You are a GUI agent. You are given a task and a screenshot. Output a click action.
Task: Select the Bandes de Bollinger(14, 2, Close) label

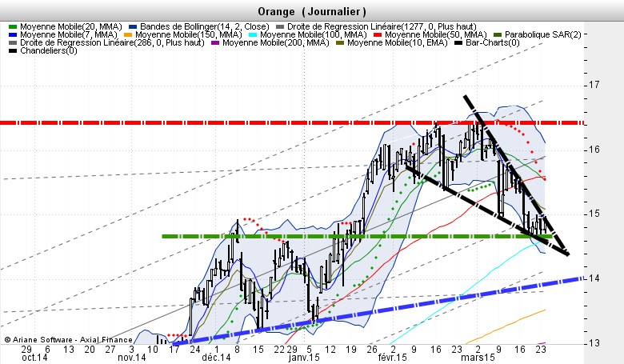tap(205, 26)
